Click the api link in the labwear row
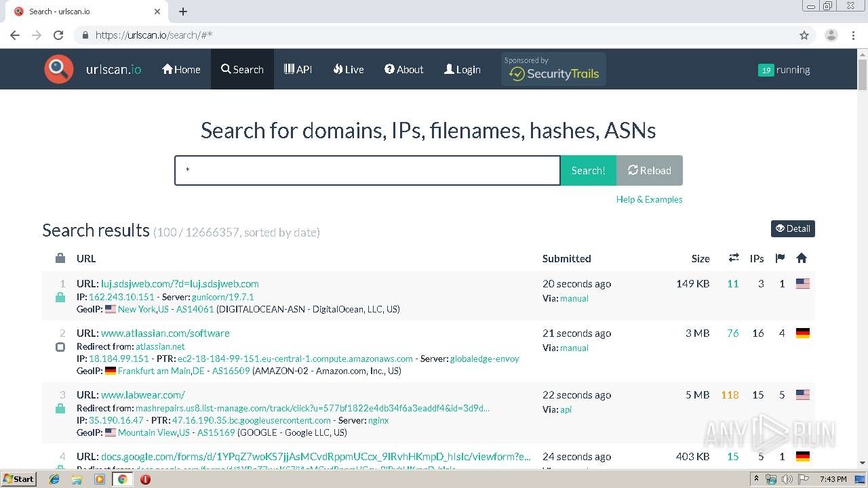868x488 pixels. [566, 409]
